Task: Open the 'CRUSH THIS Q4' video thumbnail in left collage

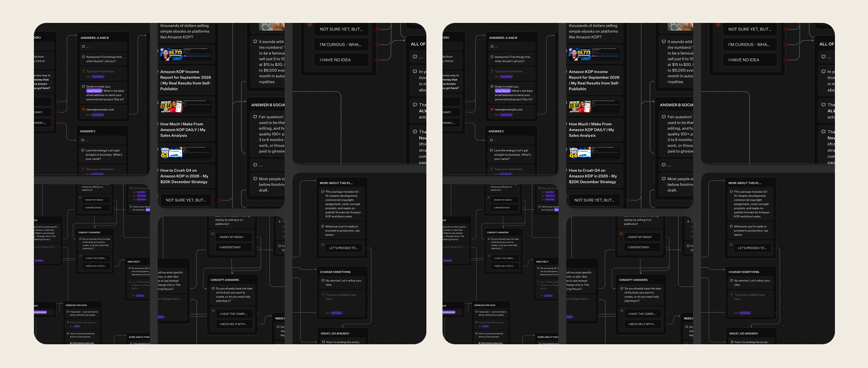Action: [171, 153]
